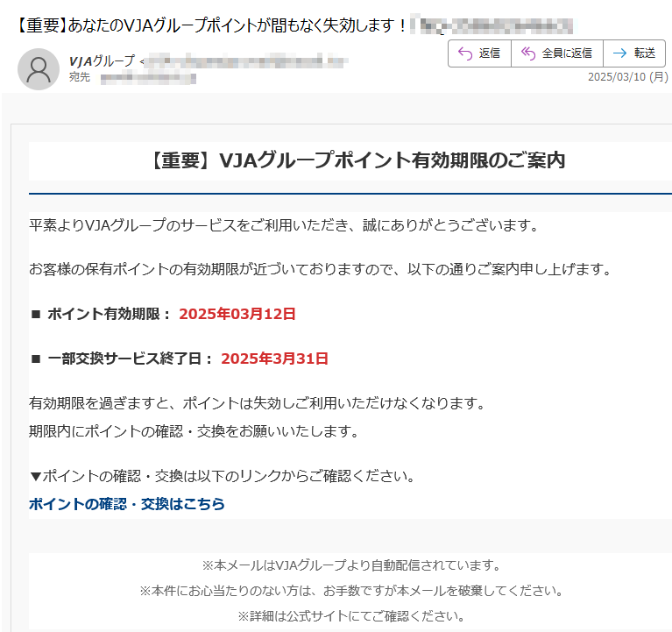
Task: Click footer note ※本メールはVJAグループより自動配信されています
Action: pyautogui.click(x=351, y=565)
